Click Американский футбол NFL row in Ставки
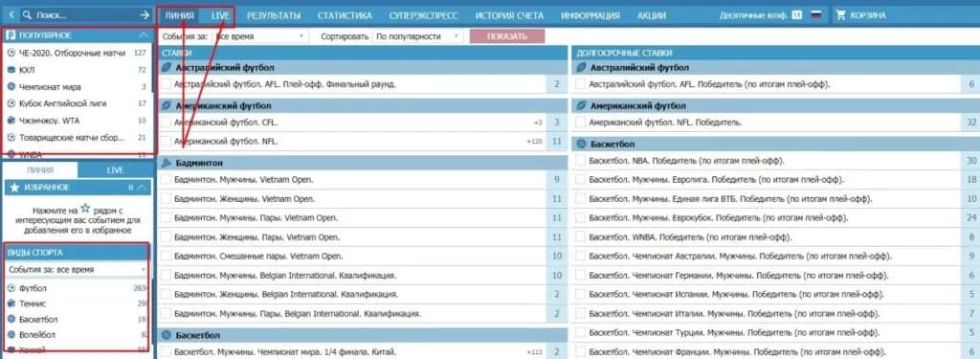980x359 pixels. tap(363, 142)
